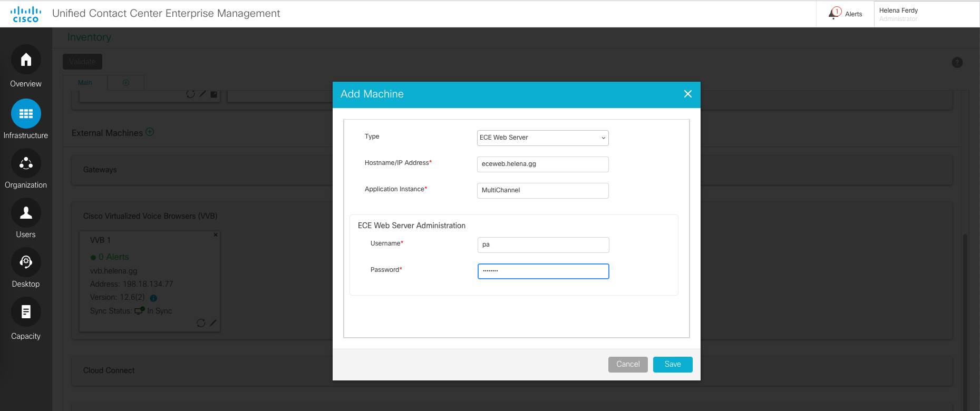This screenshot has width=980, height=411.
Task: Click the Alerts bell icon
Action: click(835, 14)
